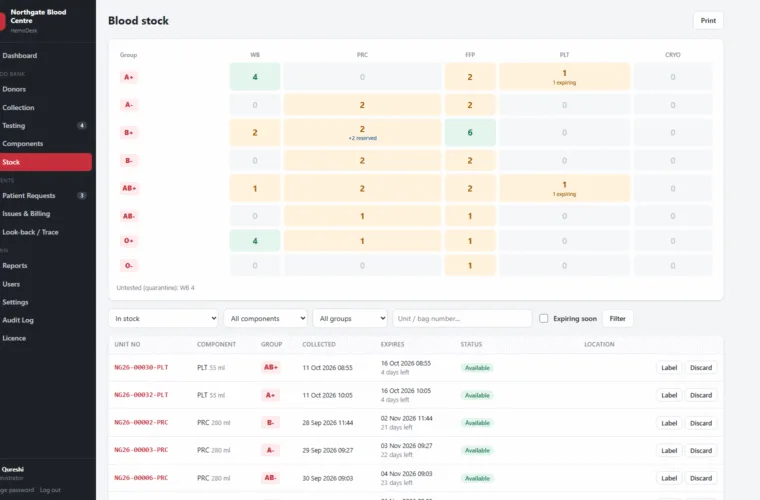
Task: Click Label for unit NG26-00030-PLT
Action: point(669,368)
